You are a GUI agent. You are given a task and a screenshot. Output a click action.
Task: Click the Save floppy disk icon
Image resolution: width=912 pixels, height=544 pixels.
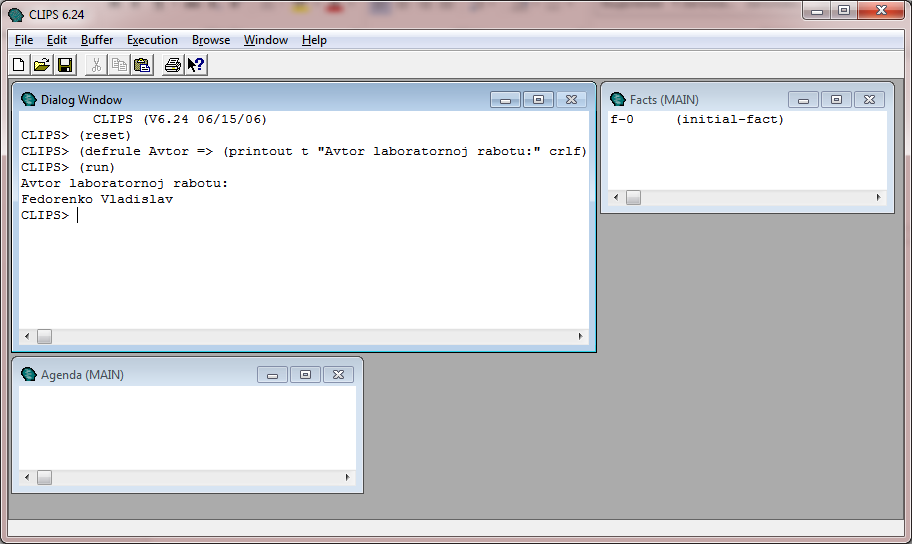[x=65, y=65]
